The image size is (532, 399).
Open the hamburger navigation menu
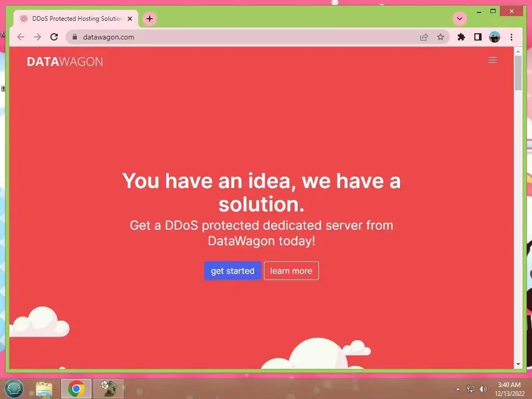(x=493, y=60)
